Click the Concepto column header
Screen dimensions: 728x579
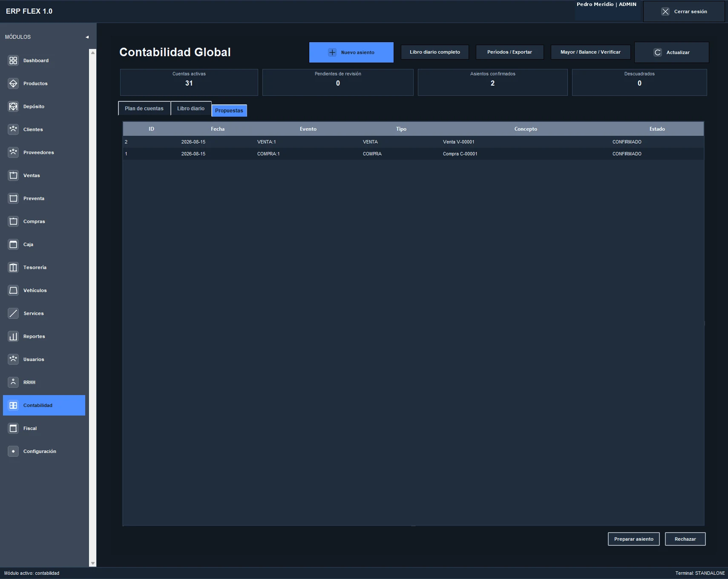[526, 129]
